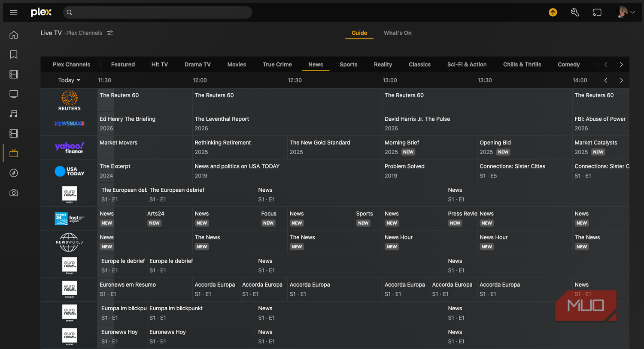
Task: Open the Photos camera icon in sidebar
Action: click(x=14, y=193)
